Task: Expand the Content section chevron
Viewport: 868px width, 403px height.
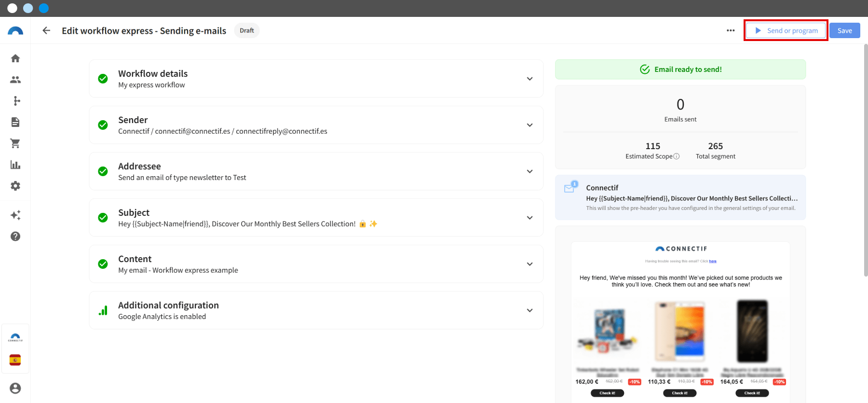Action: coord(529,264)
